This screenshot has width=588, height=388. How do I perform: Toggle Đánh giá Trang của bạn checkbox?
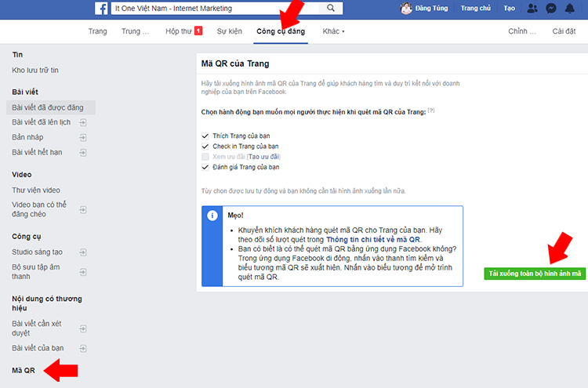coord(205,167)
